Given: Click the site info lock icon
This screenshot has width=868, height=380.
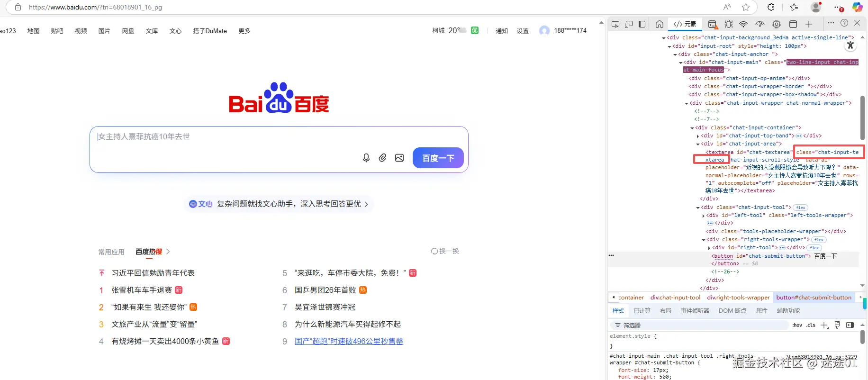Looking at the screenshot, I should pos(18,7).
